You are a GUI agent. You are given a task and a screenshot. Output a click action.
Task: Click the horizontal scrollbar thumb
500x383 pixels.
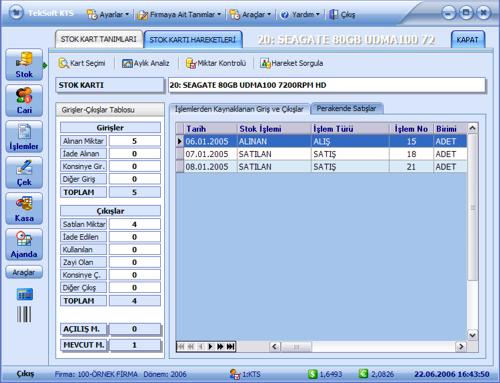pos(296,347)
